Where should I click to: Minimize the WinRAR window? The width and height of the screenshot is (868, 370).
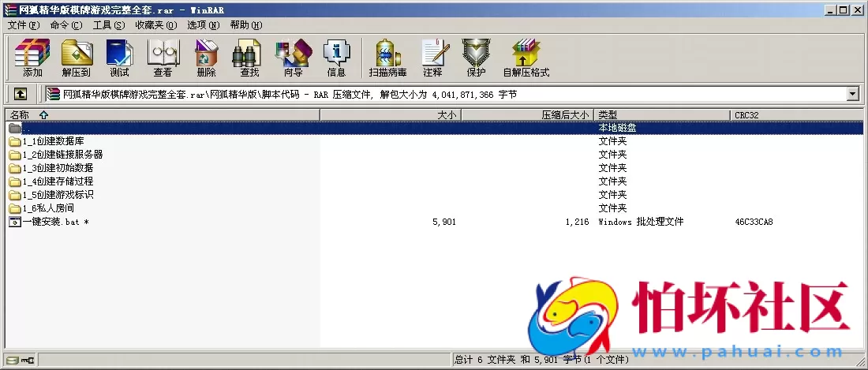coord(831,10)
